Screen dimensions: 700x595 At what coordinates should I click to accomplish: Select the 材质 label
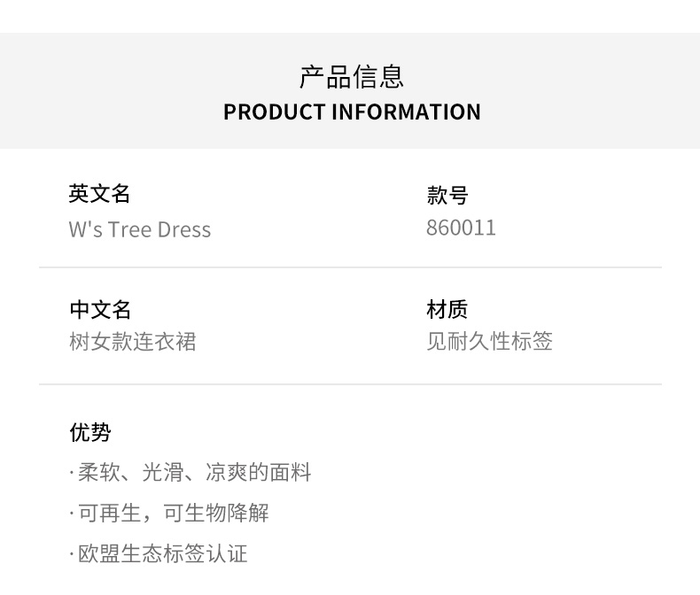(447, 309)
